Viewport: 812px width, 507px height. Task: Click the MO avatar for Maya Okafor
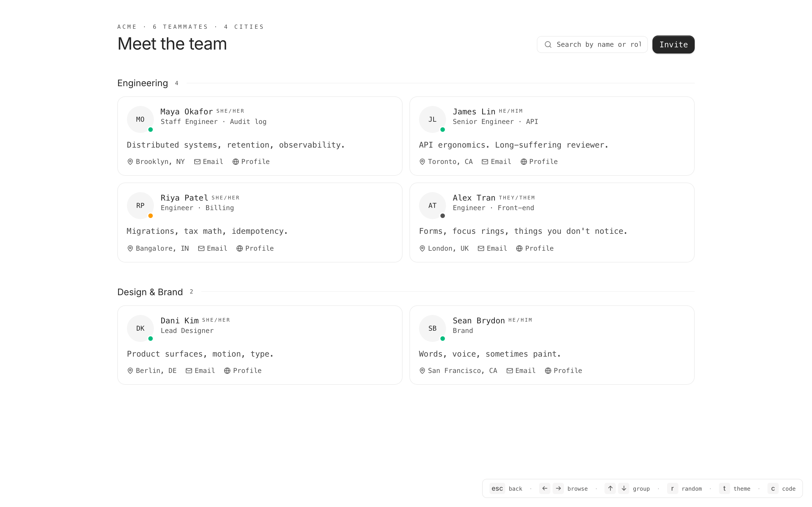click(140, 119)
